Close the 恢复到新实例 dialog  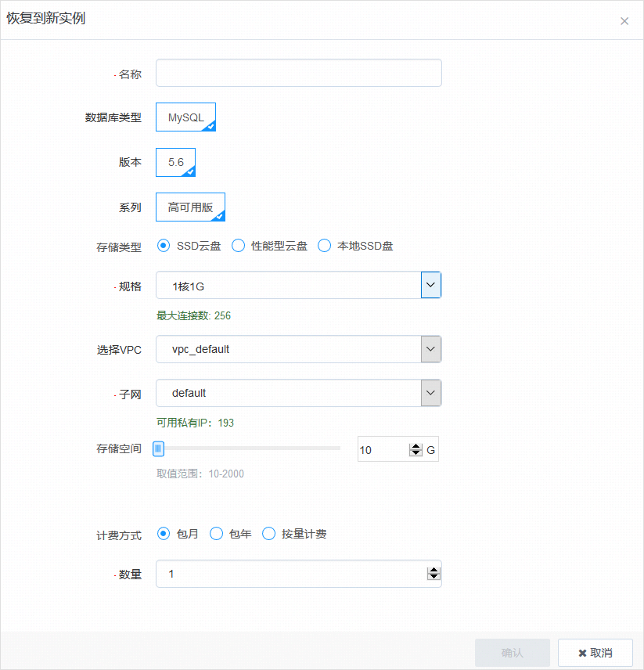[x=624, y=21]
